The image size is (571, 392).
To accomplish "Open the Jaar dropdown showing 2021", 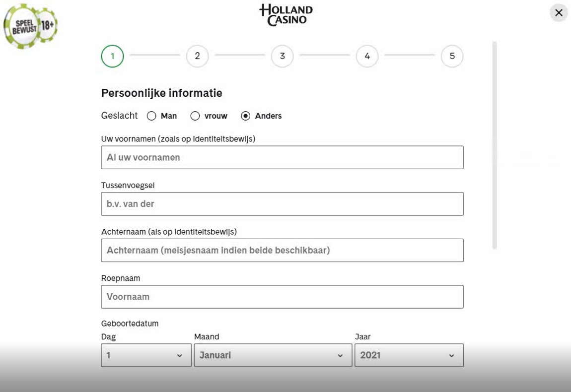I will [409, 355].
